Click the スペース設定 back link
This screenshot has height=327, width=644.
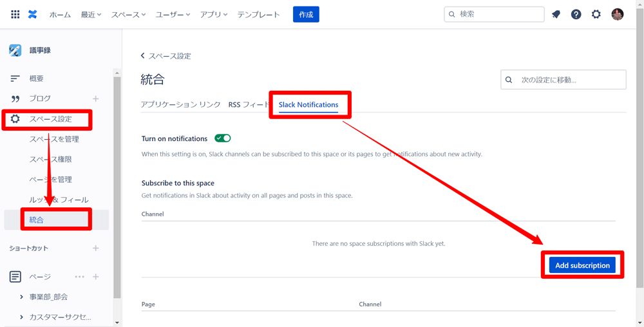[x=169, y=56]
